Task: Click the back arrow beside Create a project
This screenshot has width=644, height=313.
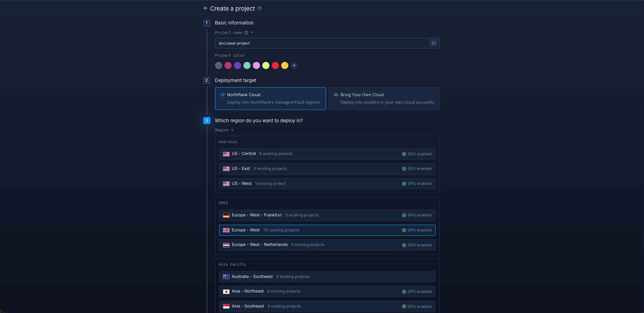Action: (206, 8)
